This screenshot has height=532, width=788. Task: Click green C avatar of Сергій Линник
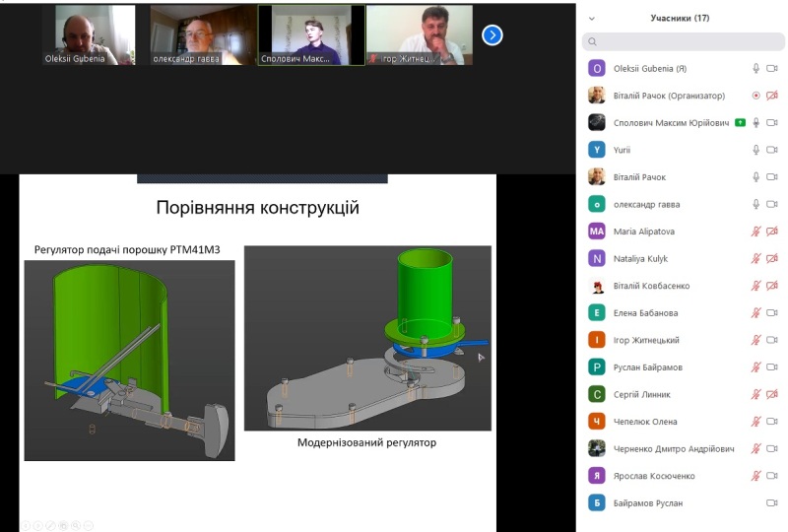click(597, 394)
